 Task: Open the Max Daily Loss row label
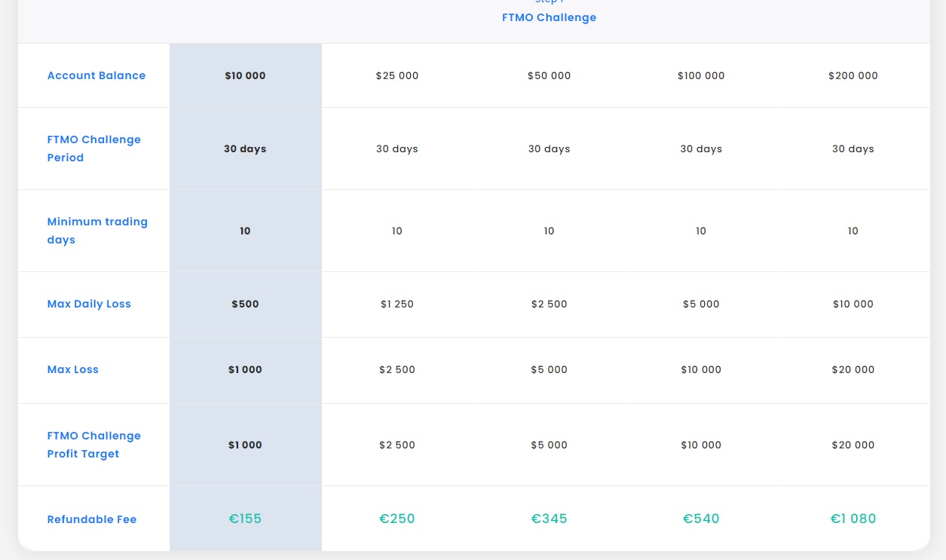click(x=89, y=304)
